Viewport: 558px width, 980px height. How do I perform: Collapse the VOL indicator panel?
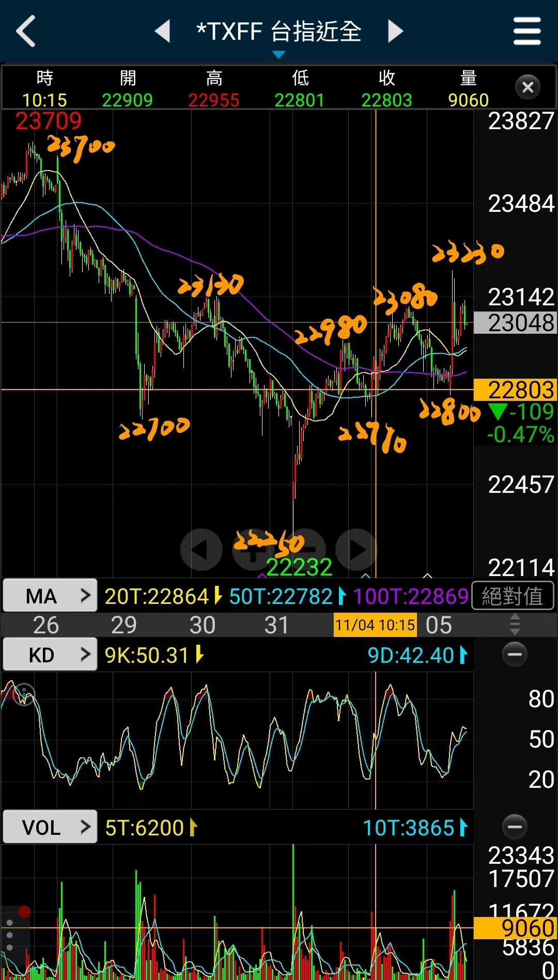[515, 827]
